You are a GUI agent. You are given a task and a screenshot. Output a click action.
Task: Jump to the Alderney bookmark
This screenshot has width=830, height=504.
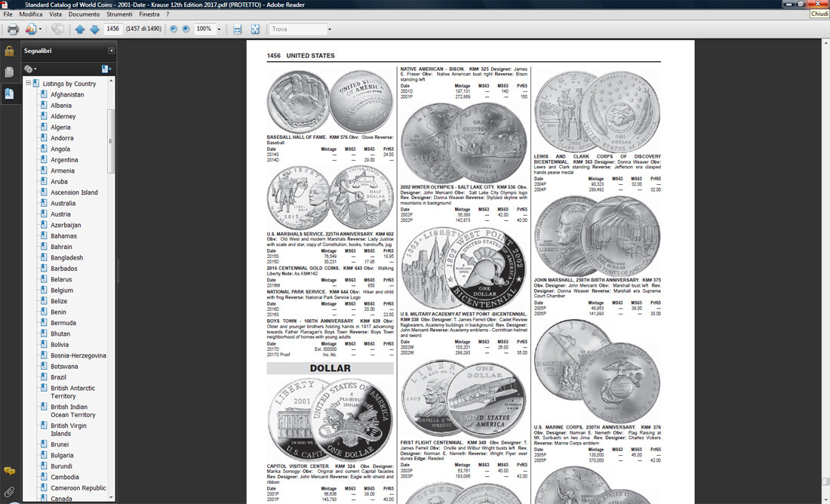pos(63,116)
